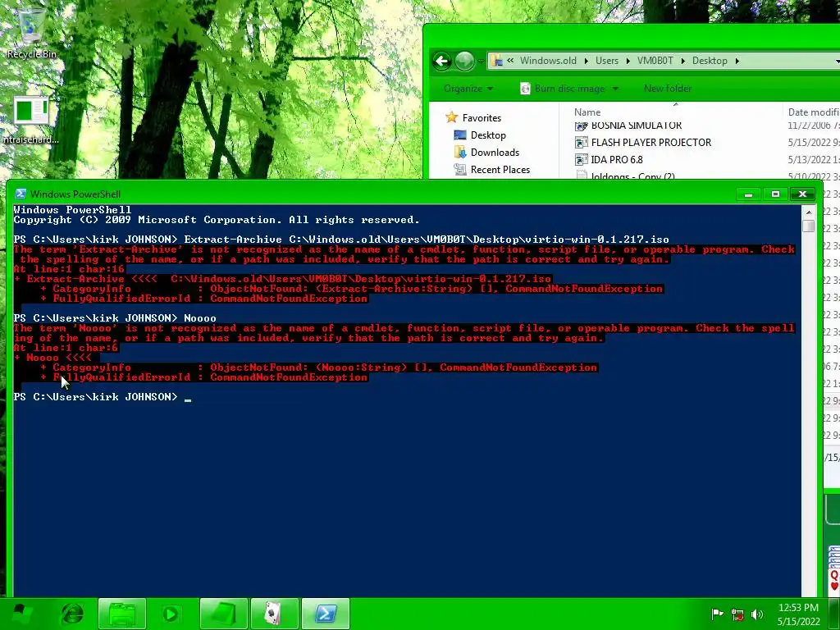Open Windows Explorer from the taskbar
The height and width of the screenshot is (630, 840).
coord(122,614)
